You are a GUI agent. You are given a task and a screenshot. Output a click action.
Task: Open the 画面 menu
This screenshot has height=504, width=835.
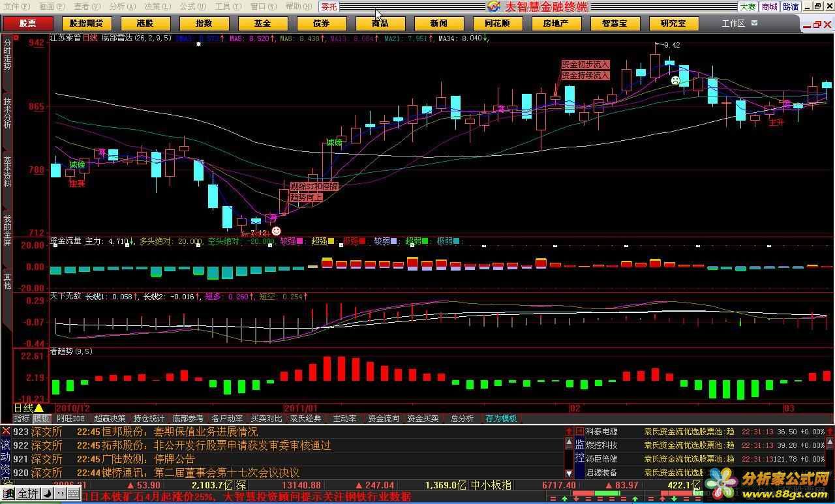click(52, 7)
